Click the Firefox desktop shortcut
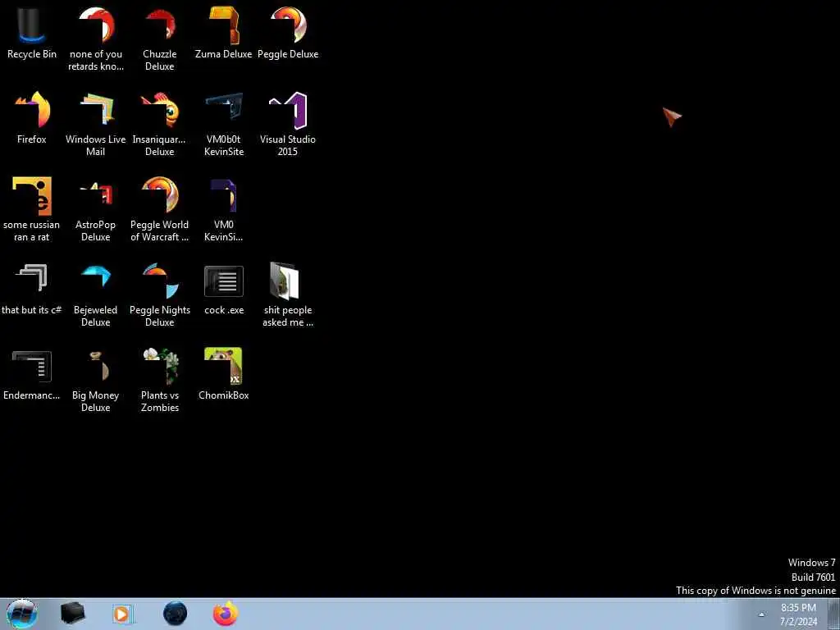840x630 pixels. tap(32, 118)
